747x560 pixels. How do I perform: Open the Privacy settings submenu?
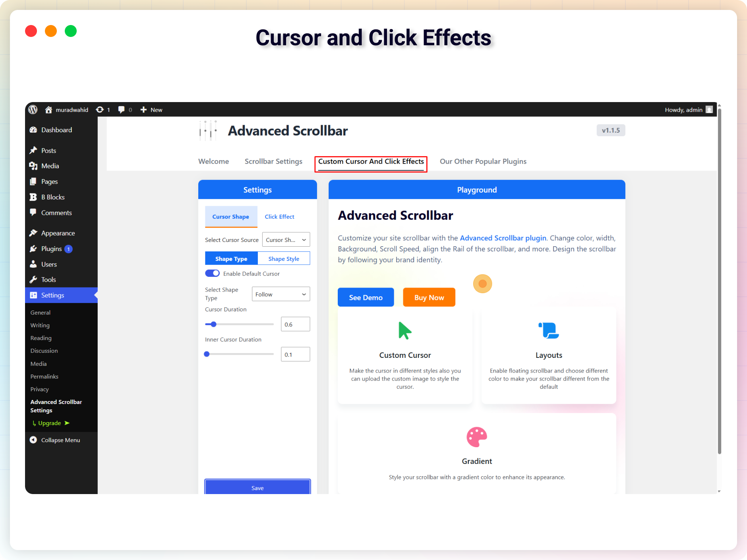pyautogui.click(x=40, y=389)
